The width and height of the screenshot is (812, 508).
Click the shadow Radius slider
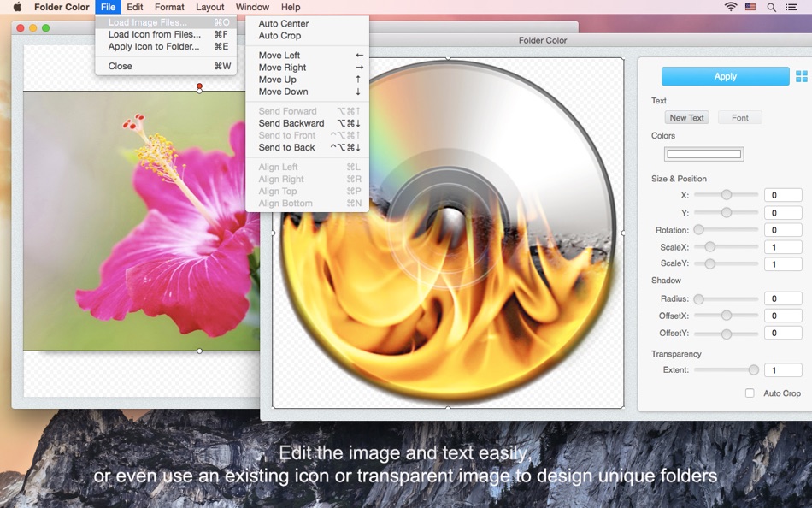click(x=726, y=298)
